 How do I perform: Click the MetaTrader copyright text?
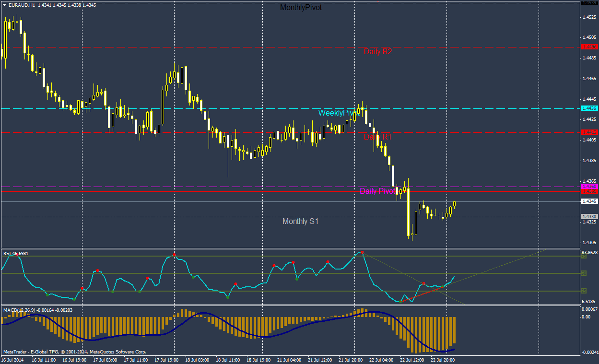point(74,352)
